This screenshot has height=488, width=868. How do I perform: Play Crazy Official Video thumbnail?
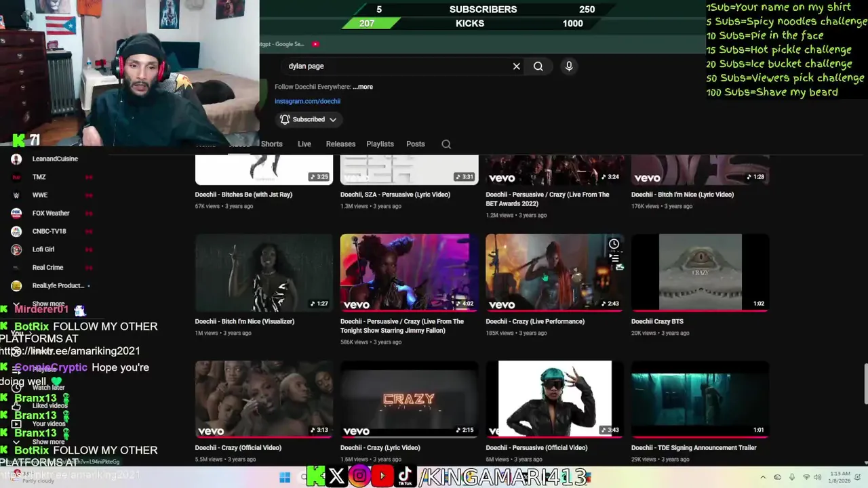[264, 399]
